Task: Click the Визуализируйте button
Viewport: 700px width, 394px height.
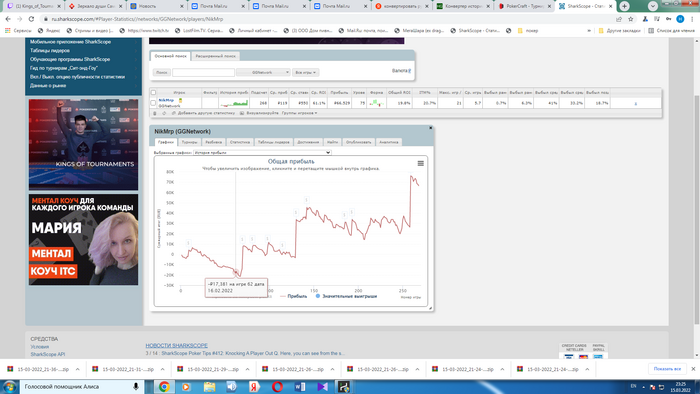Action: (x=259, y=113)
